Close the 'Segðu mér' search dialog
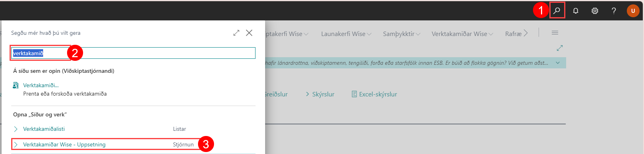The height and width of the screenshot is (154, 644). click(249, 33)
